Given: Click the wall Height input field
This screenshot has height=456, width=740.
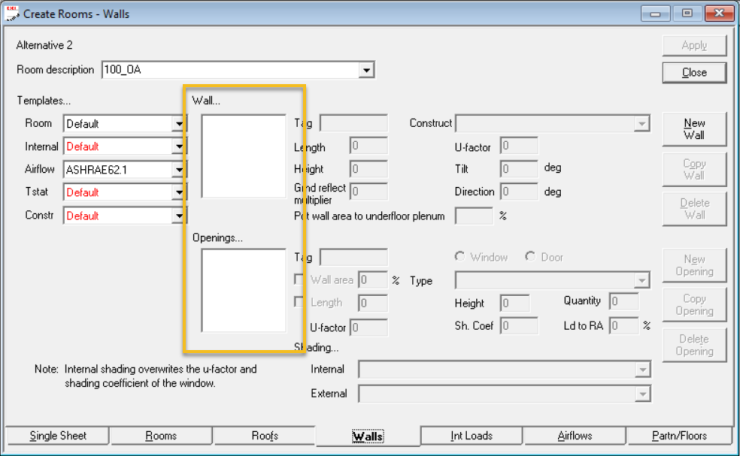Looking at the screenshot, I should click(x=369, y=169).
